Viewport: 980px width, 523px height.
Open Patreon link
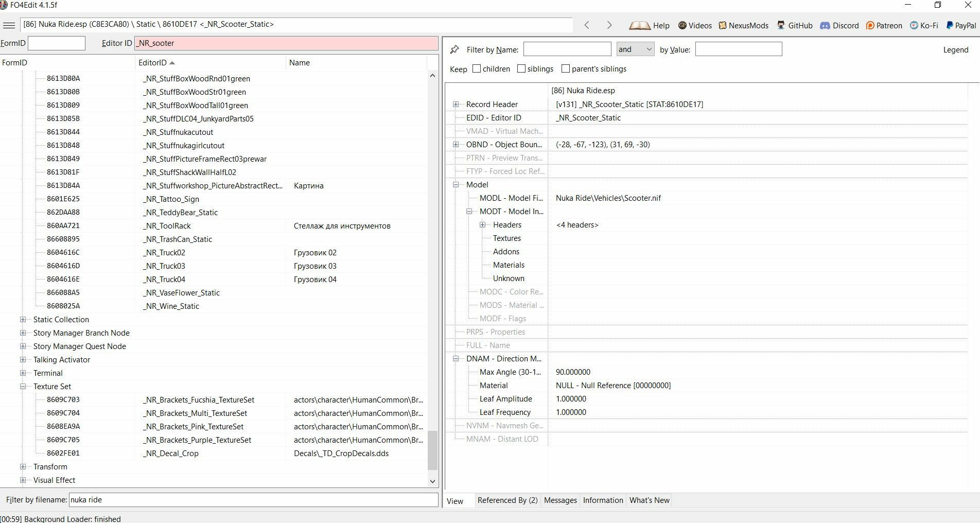coord(884,25)
